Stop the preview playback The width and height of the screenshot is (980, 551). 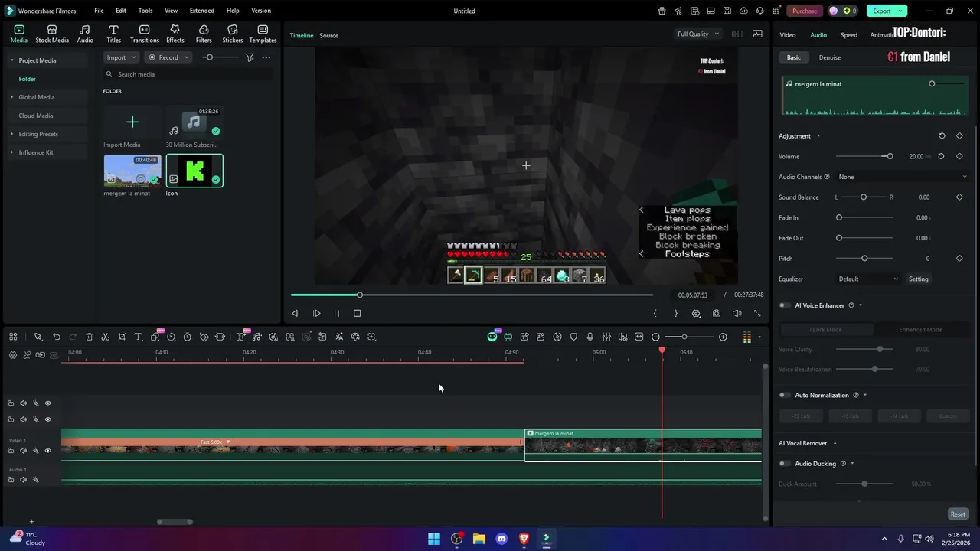(357, 313)
